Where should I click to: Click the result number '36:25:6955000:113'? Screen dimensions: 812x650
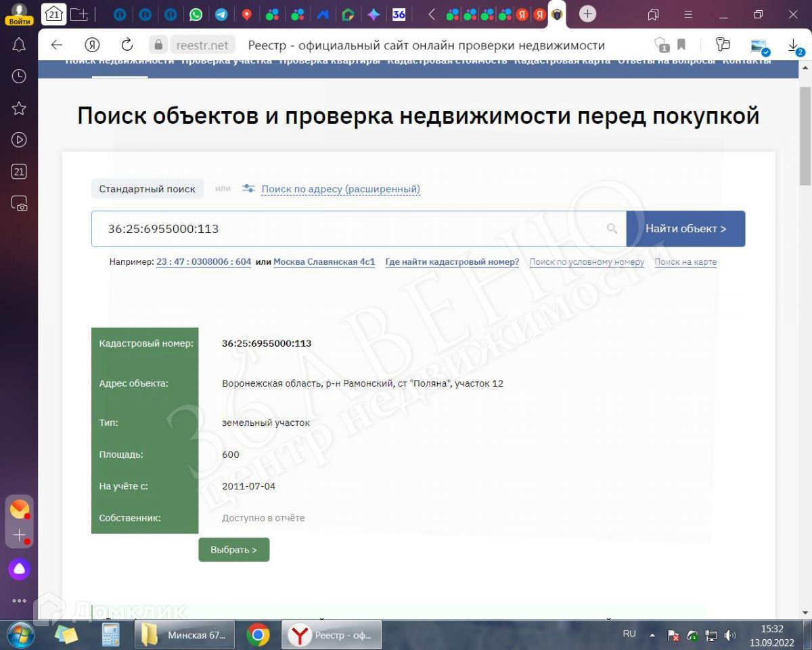[267, 343]
